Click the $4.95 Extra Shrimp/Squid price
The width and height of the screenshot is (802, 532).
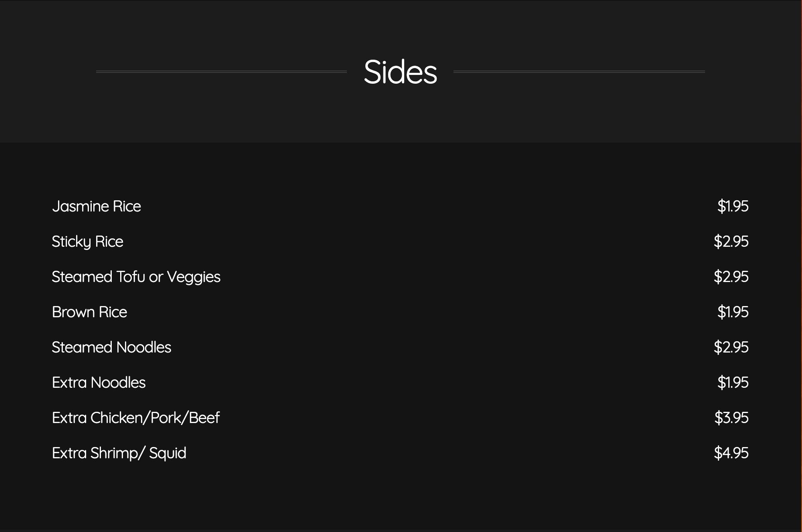coord(731,453)
